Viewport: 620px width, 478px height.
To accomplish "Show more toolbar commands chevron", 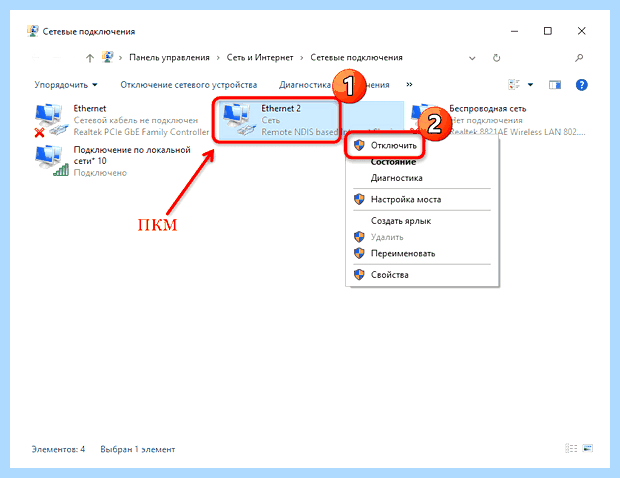I will point(409,85).
